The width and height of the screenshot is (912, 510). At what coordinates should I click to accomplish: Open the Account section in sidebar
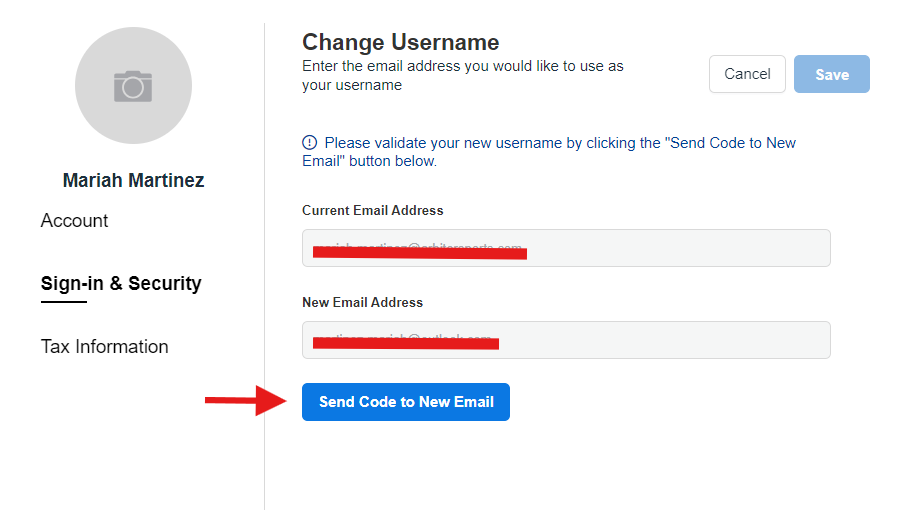[74, 220]
